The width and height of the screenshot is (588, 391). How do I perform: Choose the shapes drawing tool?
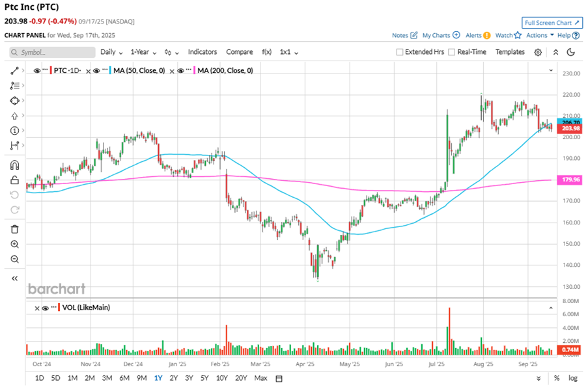pos(14,101)
